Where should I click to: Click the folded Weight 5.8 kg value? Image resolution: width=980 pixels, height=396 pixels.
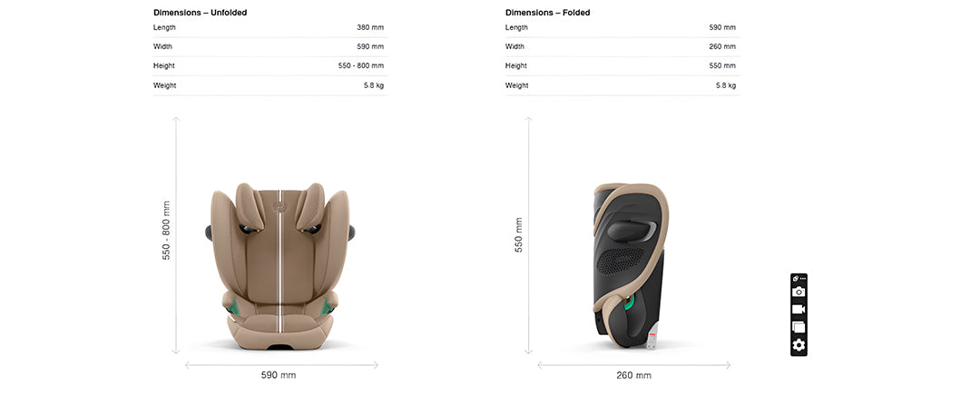pyautogui.click(x=726, y=85)
